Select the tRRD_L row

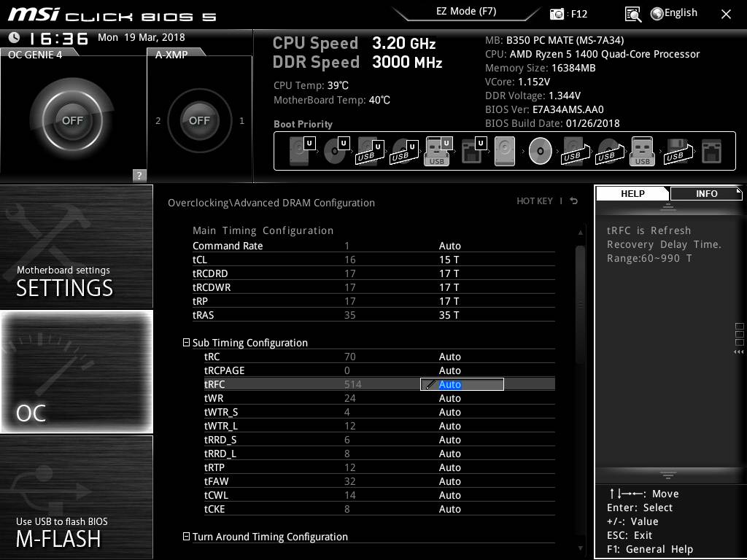[379, 454]
